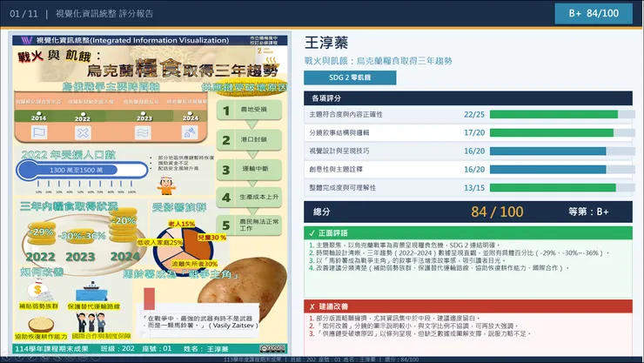Click the -30%~-36% coin stack label
This screenshot has width=644, height=363.
tap(82, 236)
